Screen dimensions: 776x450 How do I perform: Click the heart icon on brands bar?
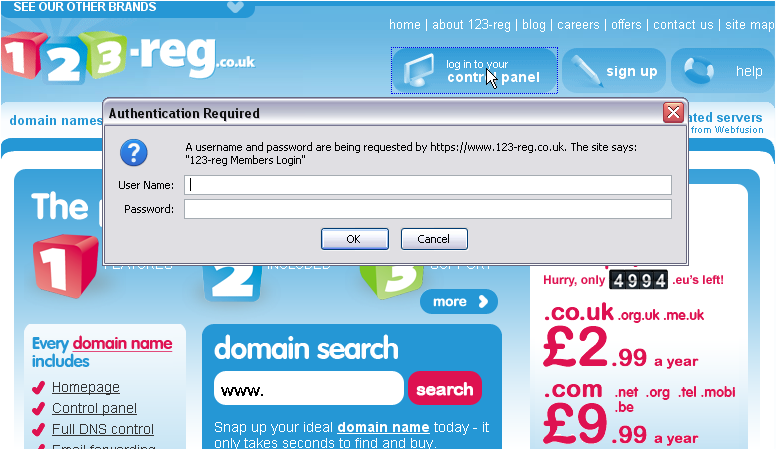click(235, 7)
